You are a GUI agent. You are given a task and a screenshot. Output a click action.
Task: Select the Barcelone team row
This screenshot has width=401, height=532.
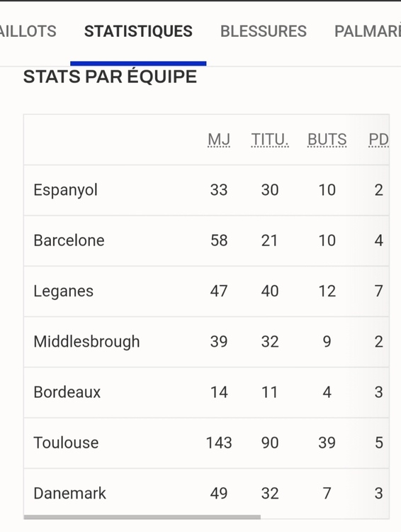(x=206, y=240)
